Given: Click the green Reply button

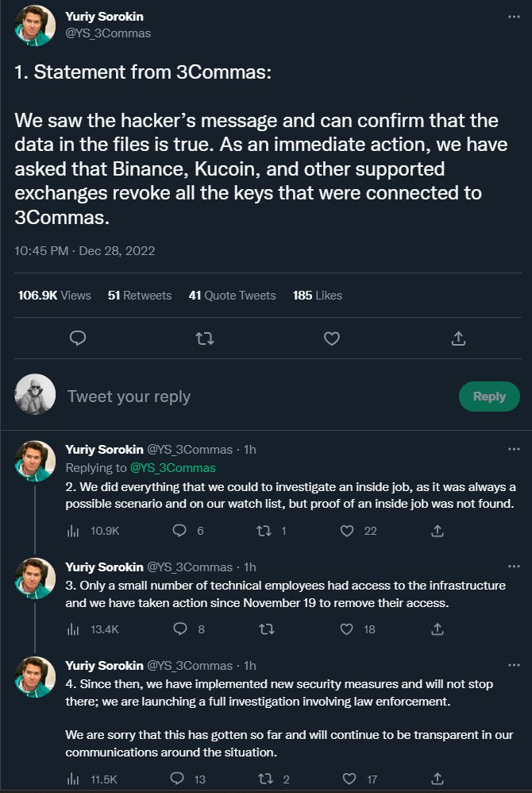Looking at the screenshot, I should [x=489, y=396].
